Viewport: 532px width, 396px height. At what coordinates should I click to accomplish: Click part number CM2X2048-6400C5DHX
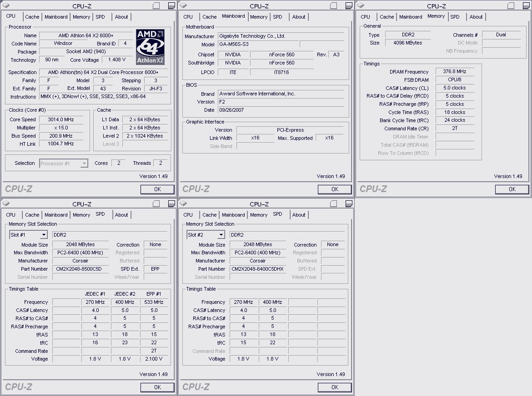[x=258, y=269]
